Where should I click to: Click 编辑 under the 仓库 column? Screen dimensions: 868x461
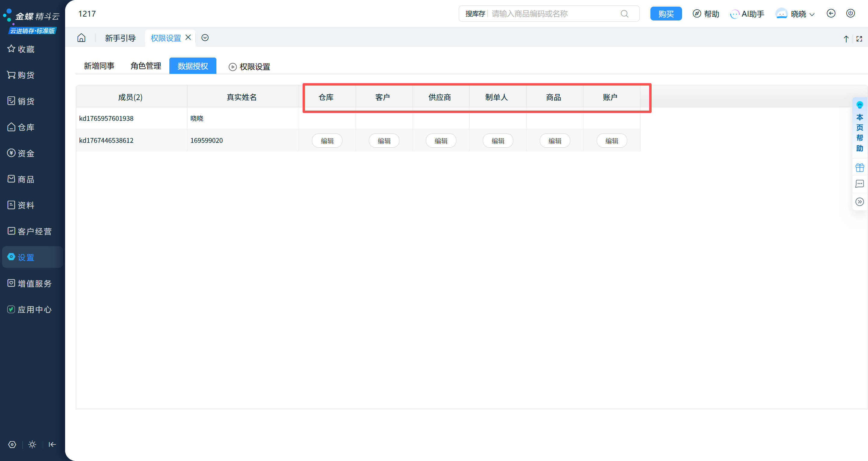(327, 141)
